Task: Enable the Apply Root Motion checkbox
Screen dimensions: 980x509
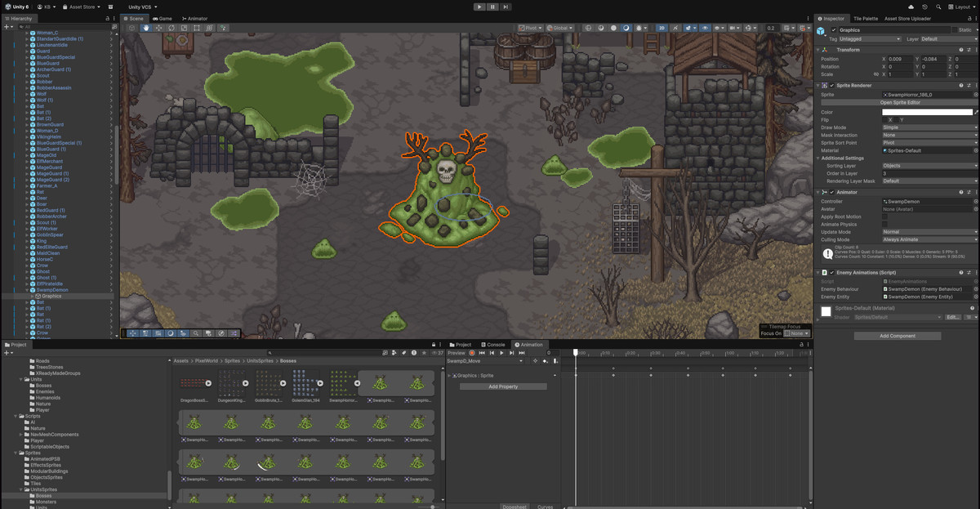Action: 884,217
